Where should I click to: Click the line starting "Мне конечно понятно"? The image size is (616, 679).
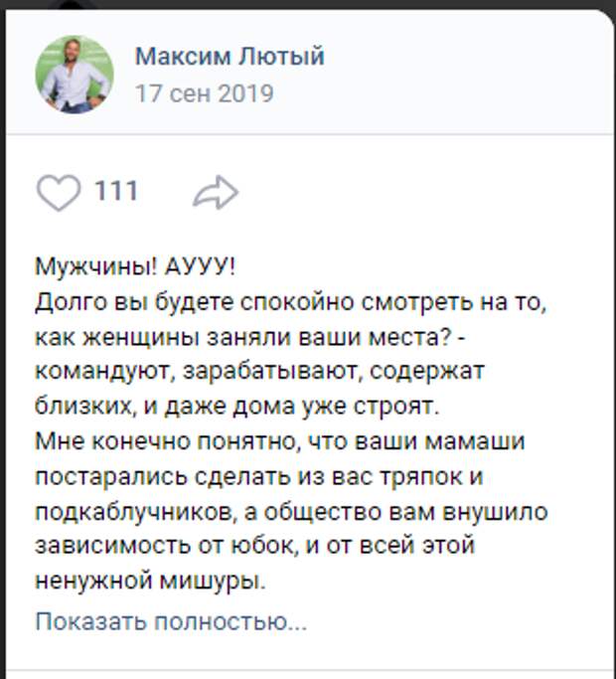[x=280, y=441]
